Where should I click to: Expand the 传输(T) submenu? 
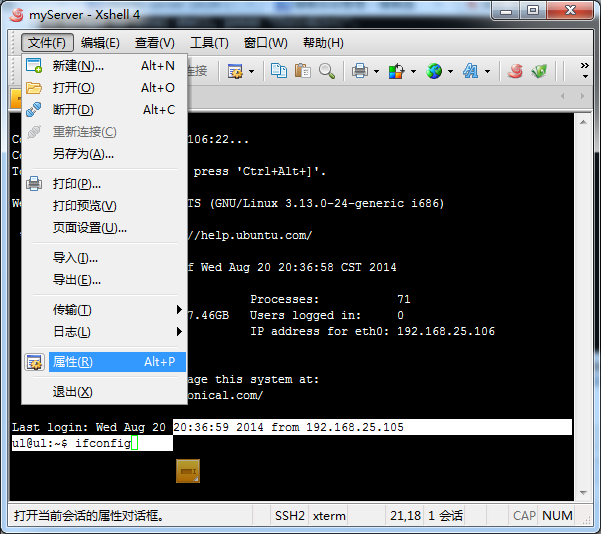point(104,310)
